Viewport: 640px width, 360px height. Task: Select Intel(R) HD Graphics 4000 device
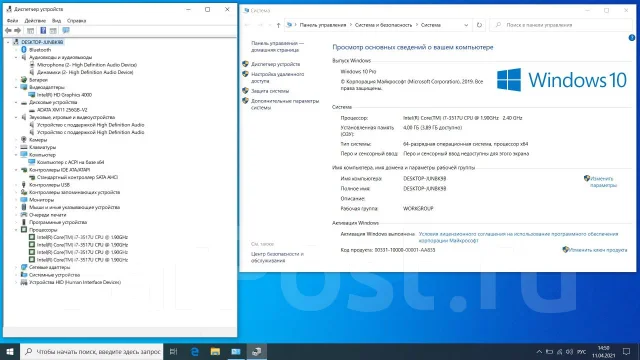click(64, 95)
